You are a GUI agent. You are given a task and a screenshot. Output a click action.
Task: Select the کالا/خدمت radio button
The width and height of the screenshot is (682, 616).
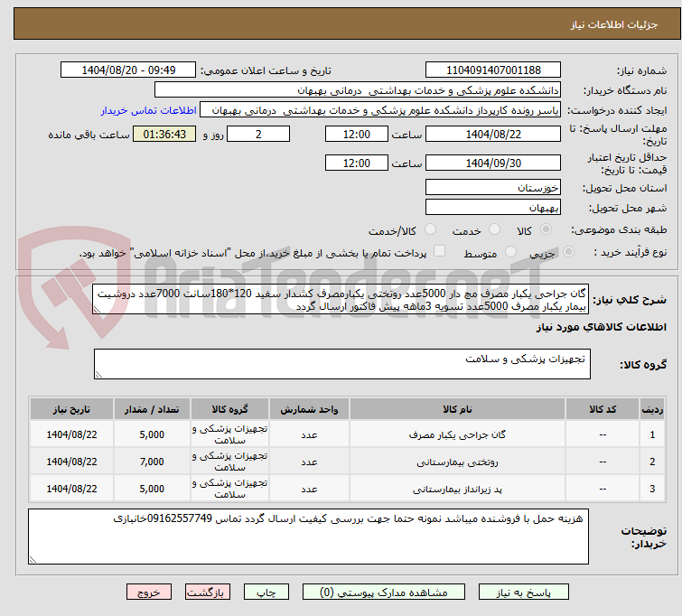click(430, 229)
